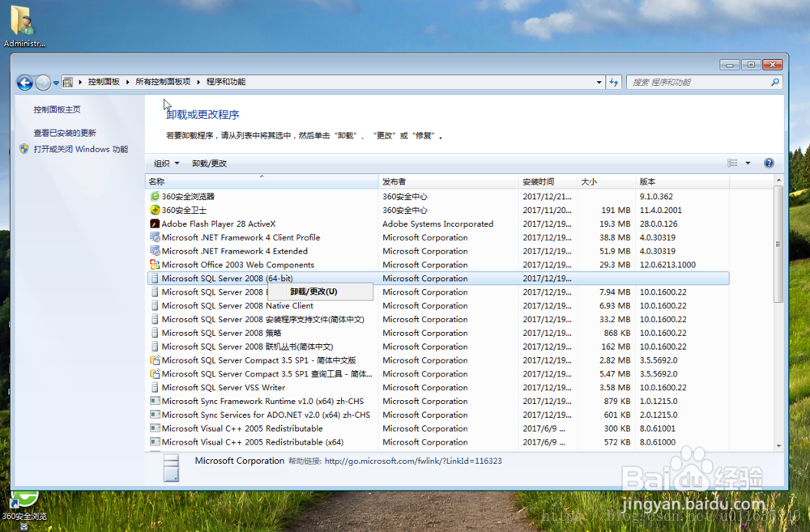The height and width of the screenshot is (532, 810).
Task: Click SQL Server Compact 3.5 SP1 简体中文版 icon
Action: point(155,360)
